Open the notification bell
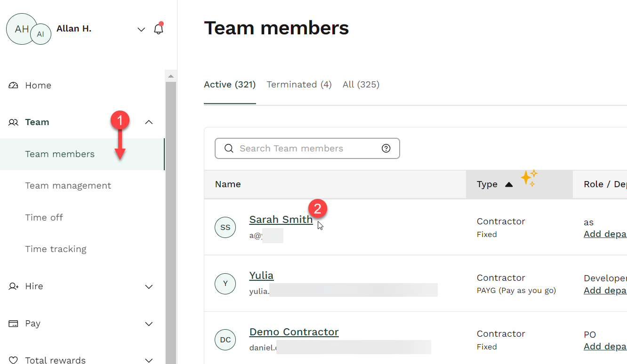The image size is (627, 364). click(159, 28)
